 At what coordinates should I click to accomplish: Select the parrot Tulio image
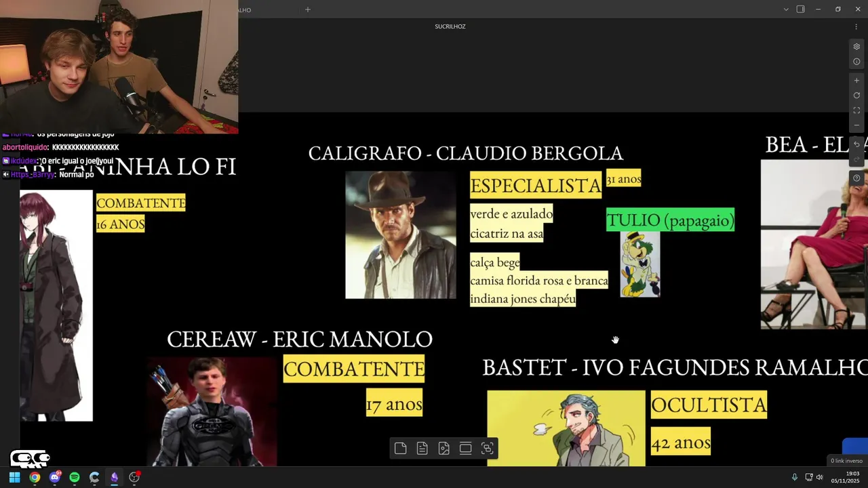(640, 264)
